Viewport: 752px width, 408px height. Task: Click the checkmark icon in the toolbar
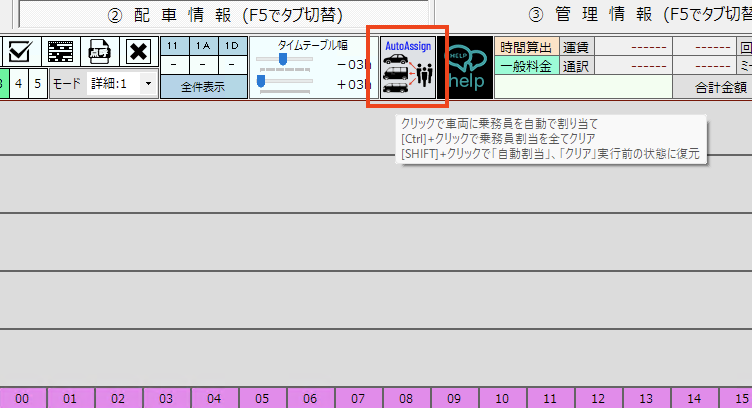pos(20,51)
